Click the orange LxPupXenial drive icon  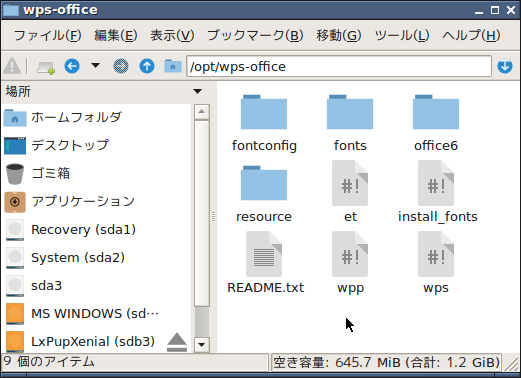click(15, 341)
